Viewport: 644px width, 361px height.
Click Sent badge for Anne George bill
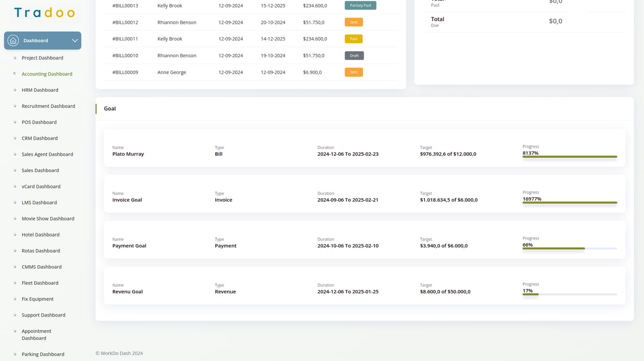[x=353, y=72]
